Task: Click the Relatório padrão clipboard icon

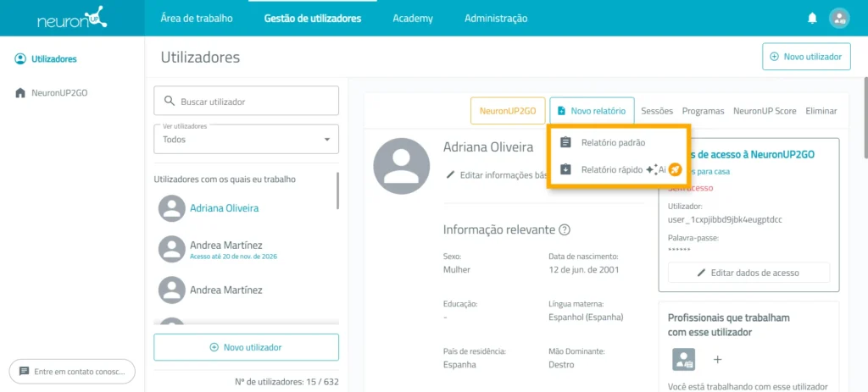Action: coord(565,142)
